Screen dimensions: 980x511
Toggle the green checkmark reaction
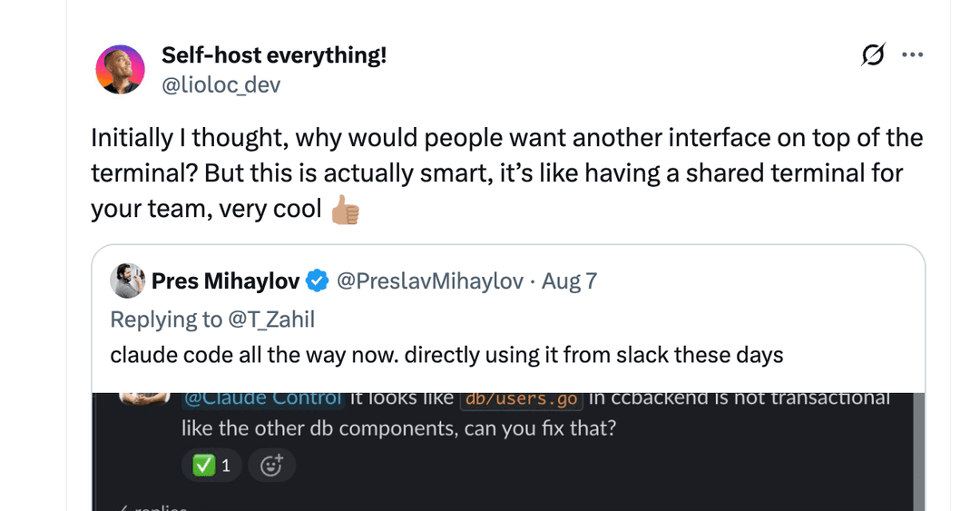pos(211,466)
